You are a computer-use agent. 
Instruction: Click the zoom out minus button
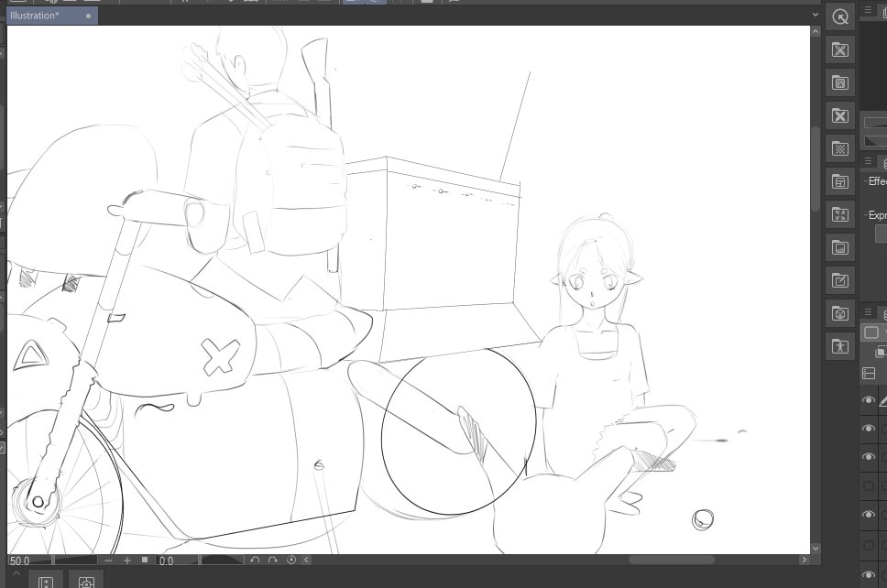click(109, 561)
